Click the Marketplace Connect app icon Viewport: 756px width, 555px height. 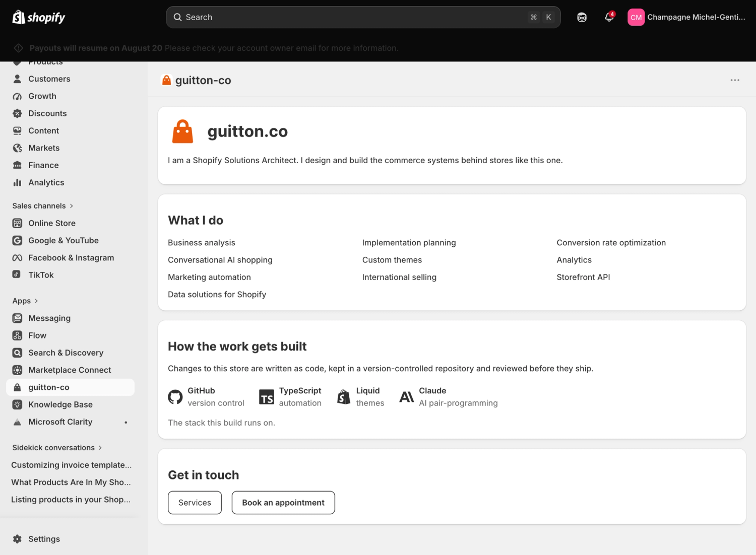pos(17,370)
